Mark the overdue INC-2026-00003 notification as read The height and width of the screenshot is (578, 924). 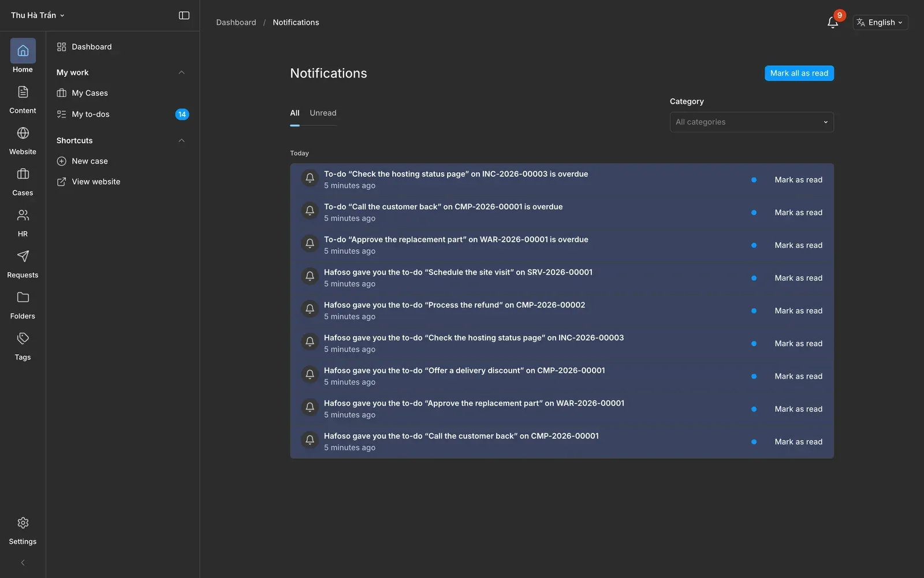click(798, 180)
